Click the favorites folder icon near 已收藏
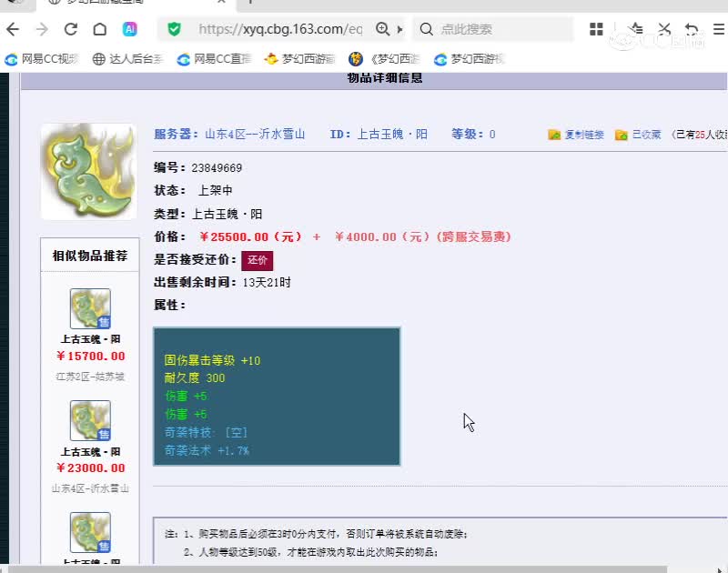Image resolution: width=728 pixels, height=573 pixels. coord(622,135)
